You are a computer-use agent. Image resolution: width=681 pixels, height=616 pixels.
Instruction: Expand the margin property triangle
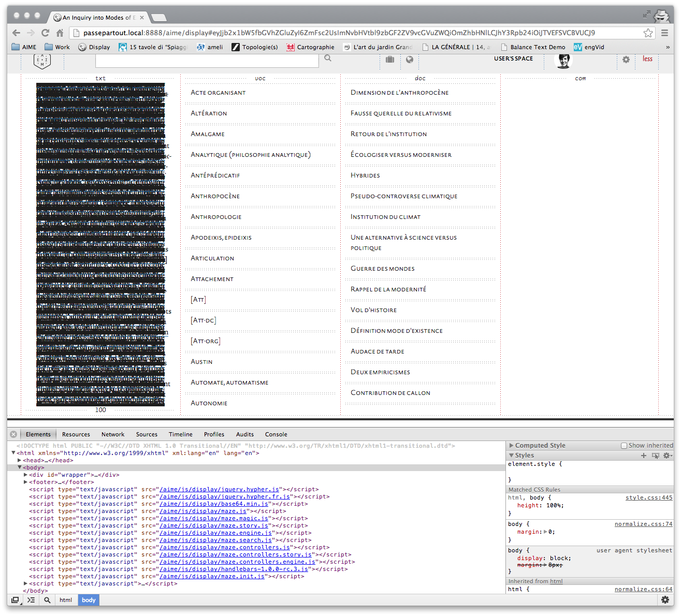tap(545, 532)
